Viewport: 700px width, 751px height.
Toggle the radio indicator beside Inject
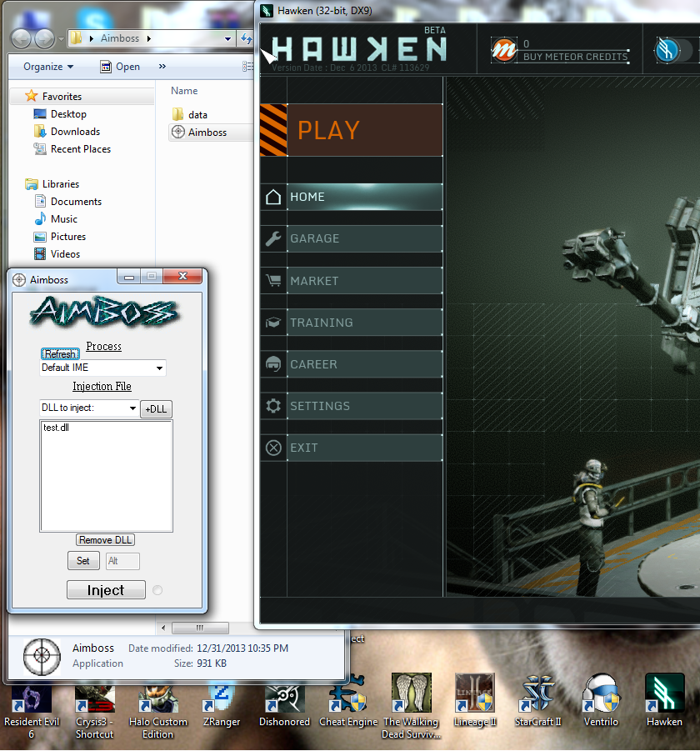(157, 590)
